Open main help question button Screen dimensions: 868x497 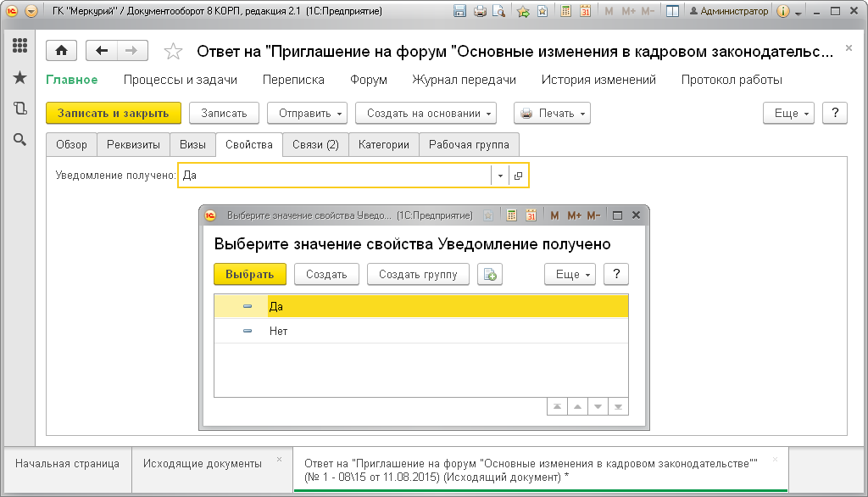[x=835, y=113]
